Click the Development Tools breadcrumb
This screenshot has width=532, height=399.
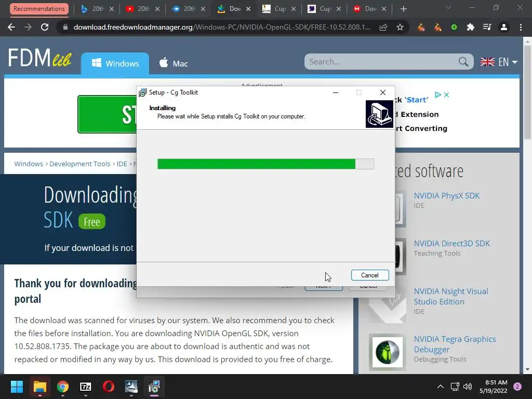79,164
